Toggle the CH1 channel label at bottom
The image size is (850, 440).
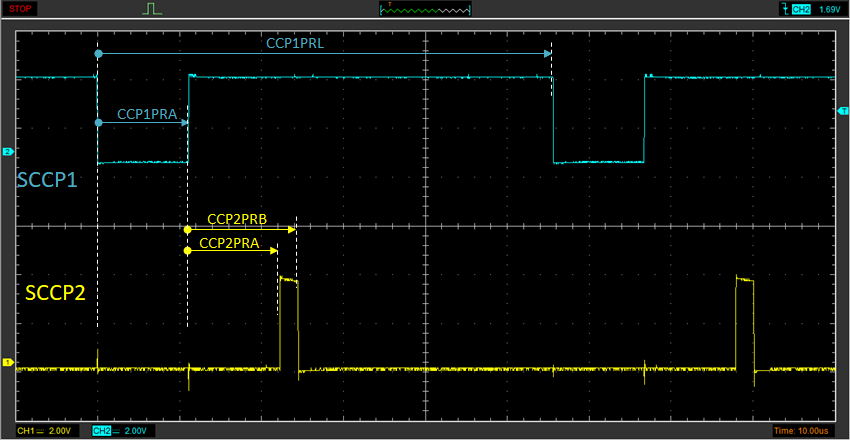(x=26, y=430)
